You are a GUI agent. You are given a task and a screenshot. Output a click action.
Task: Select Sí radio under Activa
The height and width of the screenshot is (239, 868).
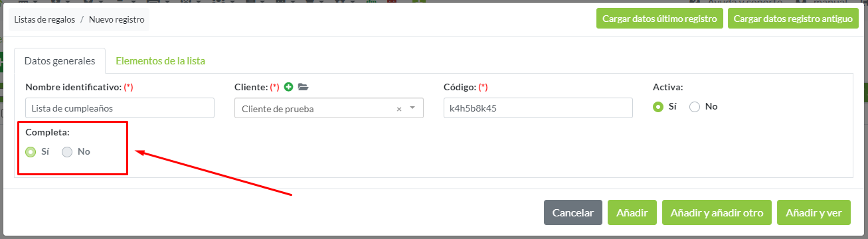(658, 106)
